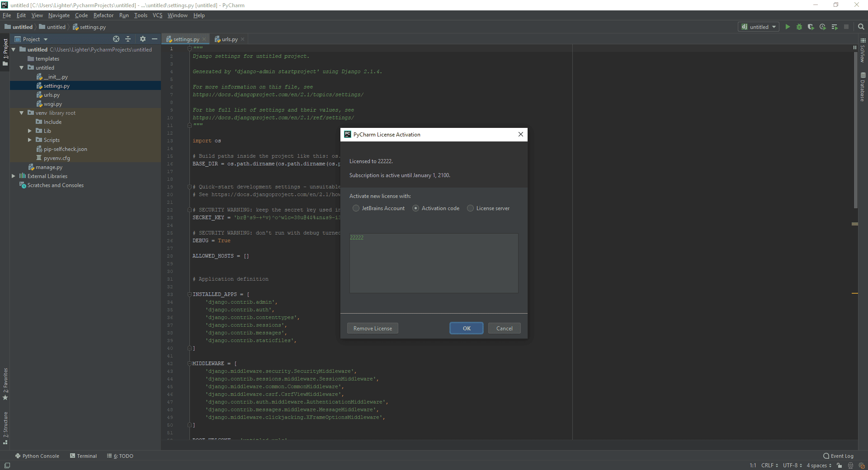
Task: Switch to the settings.py editor tab
Action: [x=186, y=39]
